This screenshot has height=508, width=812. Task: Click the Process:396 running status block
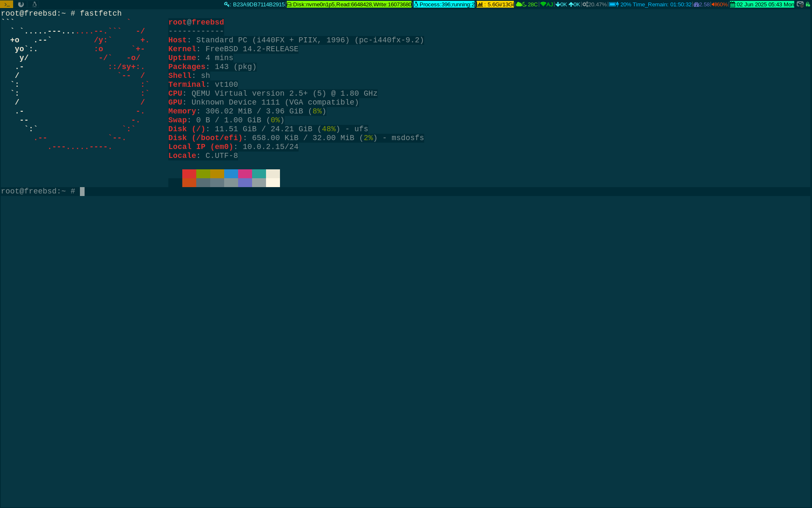(444, 4)
